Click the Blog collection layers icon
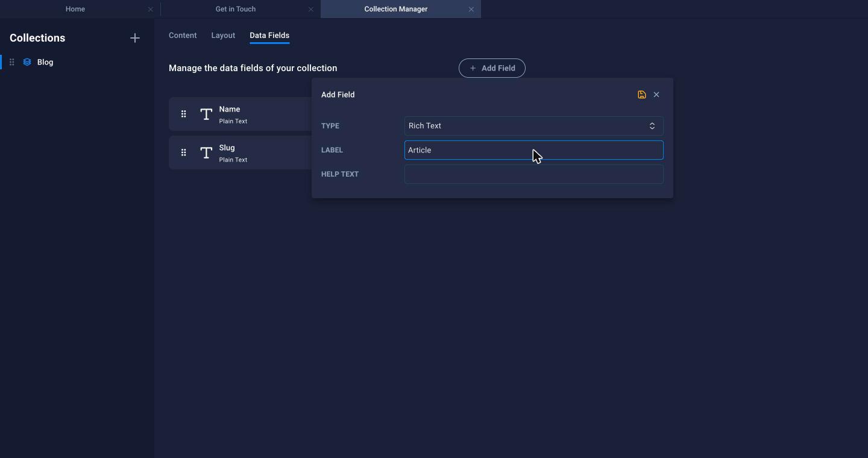 27,62
